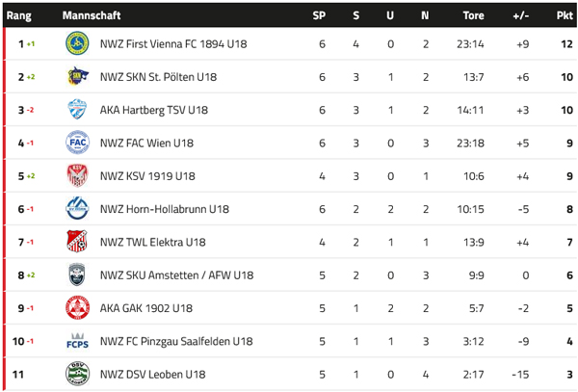This screenshot has height=392, width=578.
Task: Click the First Vienna FC 1894 club crest
Action: (77, 44)
